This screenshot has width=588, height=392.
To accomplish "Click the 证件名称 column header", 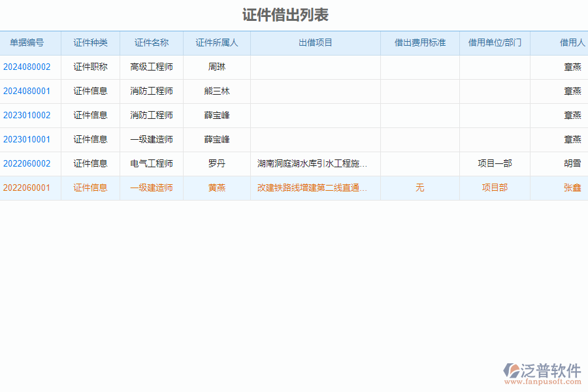I will pos(152,42).
